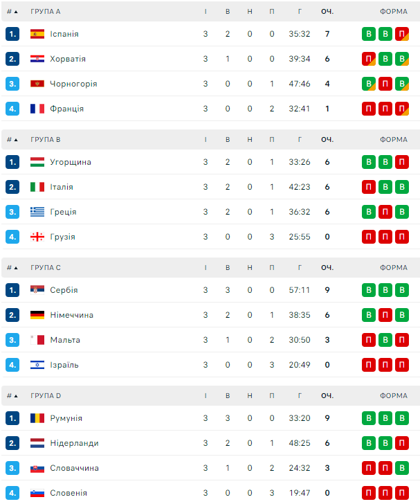
Task: Click the Israel flag icon
Action: coord(37,365)
